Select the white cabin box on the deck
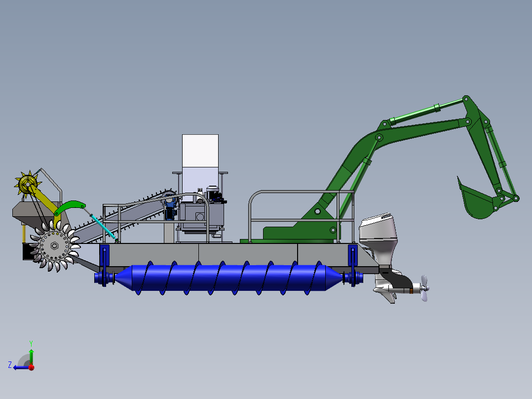Screen dimensions: 532x399 200,168
